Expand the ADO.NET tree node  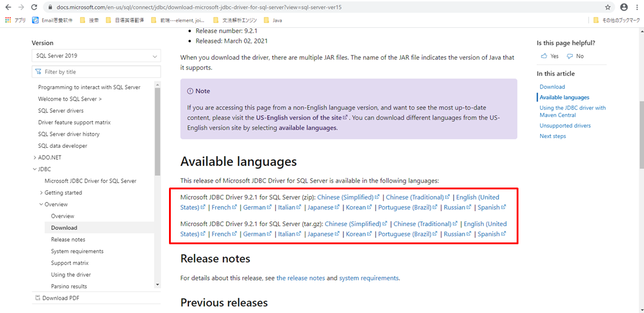tap(34, 157)
